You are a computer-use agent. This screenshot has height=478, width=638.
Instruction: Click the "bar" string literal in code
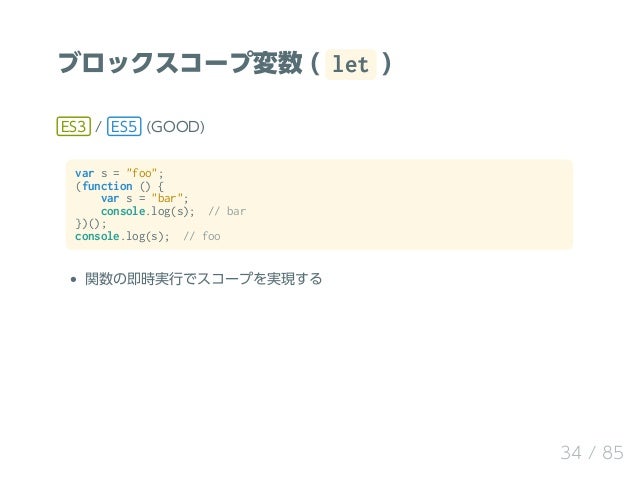click(167, 199)
